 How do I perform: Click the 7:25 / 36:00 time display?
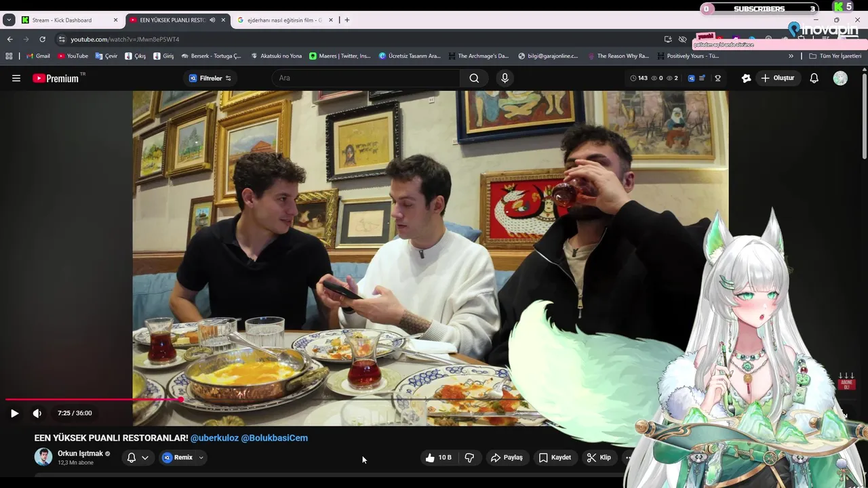[75, 413]
